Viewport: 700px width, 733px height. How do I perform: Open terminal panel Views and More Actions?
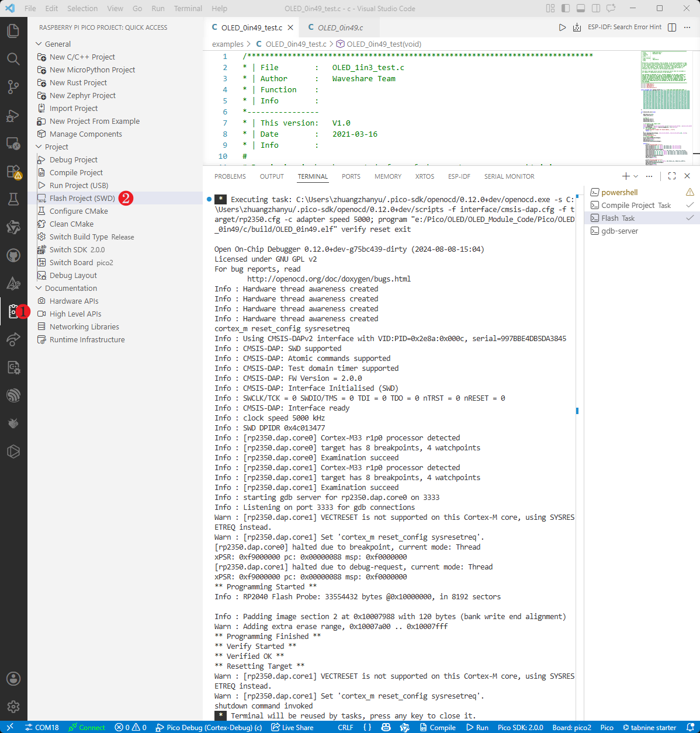(x=649, y=176)
